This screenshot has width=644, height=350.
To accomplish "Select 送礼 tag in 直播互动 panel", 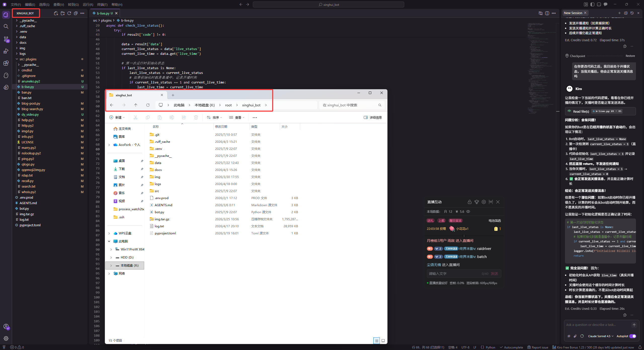I will pyautogui.click(x=430, y=221).
